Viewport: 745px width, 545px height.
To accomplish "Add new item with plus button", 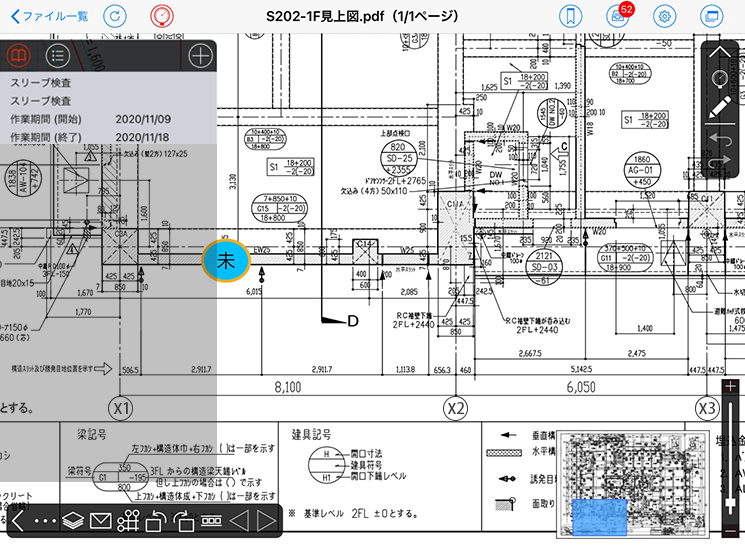I will (200, 55).
